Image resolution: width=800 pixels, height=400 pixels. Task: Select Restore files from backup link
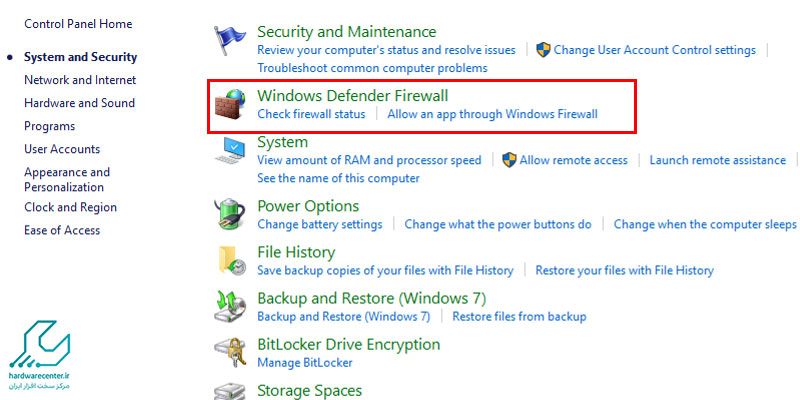tap(519, 316)
